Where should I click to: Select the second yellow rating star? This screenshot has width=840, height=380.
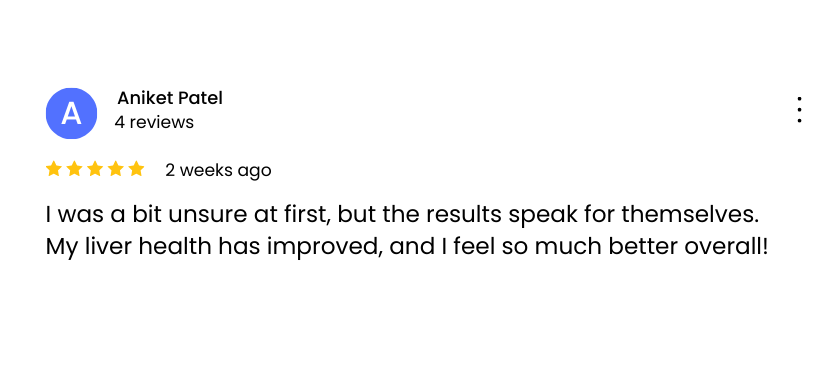point(74,169)
